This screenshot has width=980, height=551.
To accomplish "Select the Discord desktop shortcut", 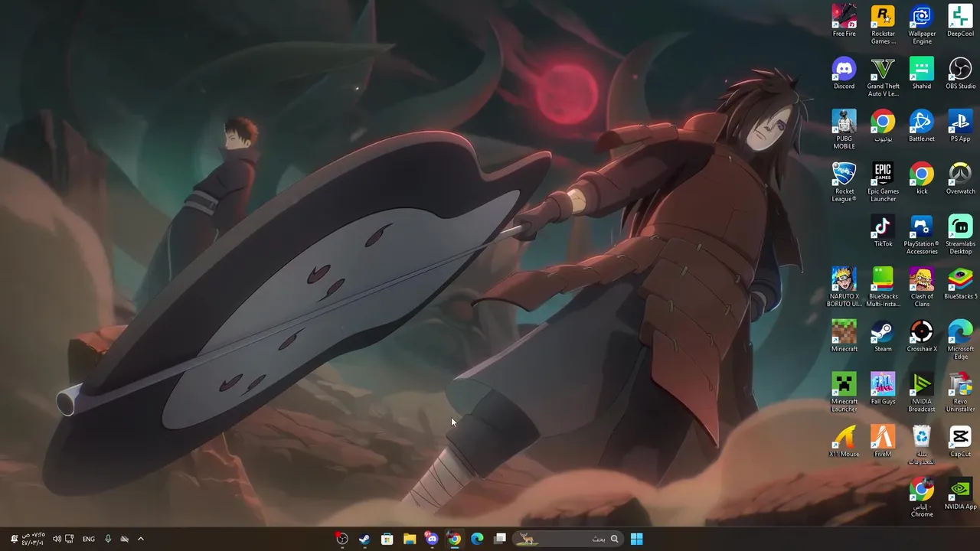I will (844, 73).
